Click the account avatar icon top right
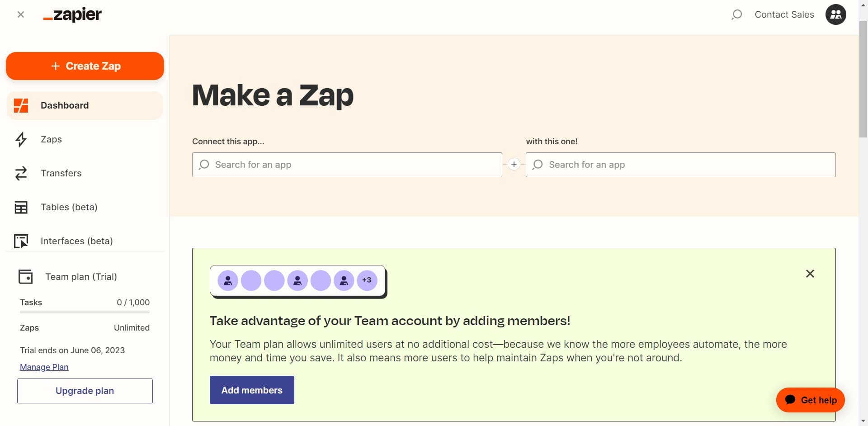The width and height of the screenshot is (868, 426). point(835,14)
